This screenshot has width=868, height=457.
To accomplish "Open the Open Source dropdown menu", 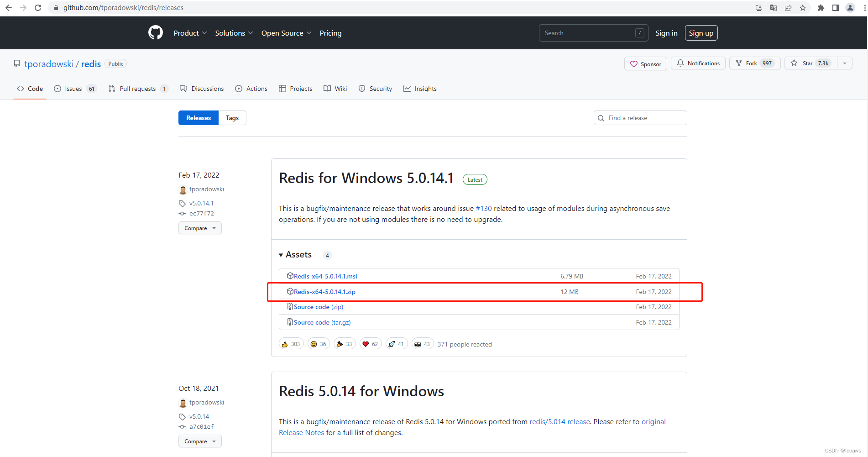I will (x=286, y=33).
